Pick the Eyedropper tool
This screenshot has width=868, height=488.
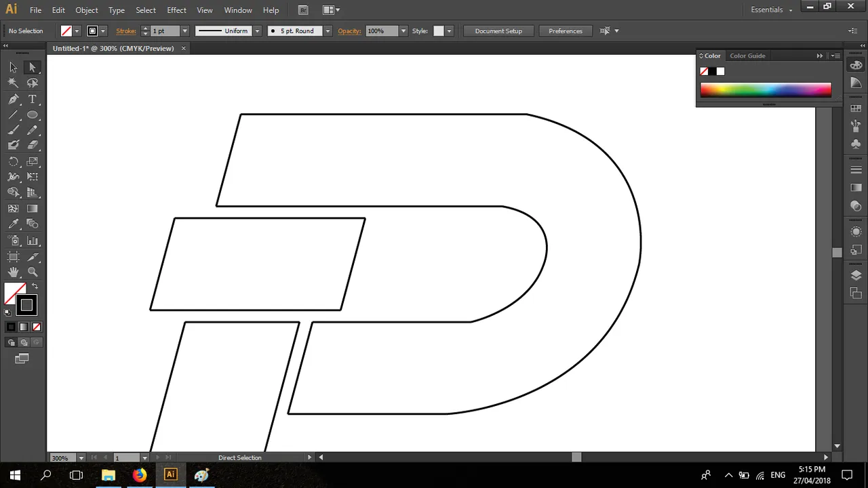point(13,224)
